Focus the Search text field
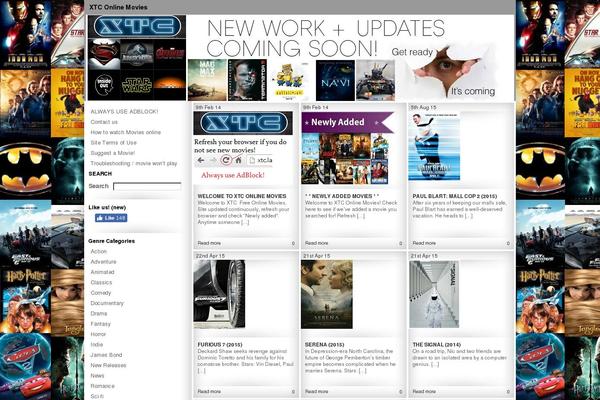The height and width of the screenshot is (400, 600). click(147, 186)
